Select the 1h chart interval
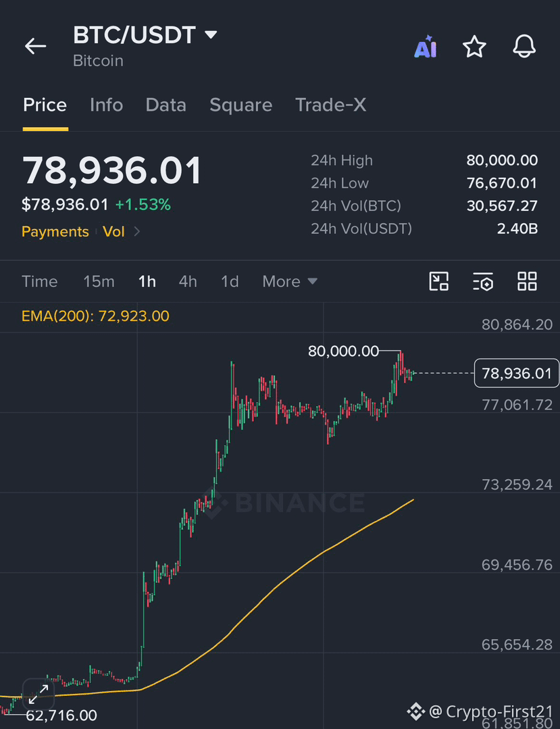This screenshot has height=729, width=560. click(147, 281)
